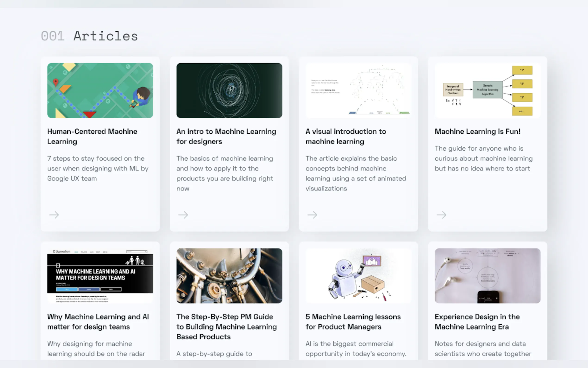Open the dark swirling lines thumbnail
The image size is (588, 368).
pyautogui.click(x=229, y=91)
